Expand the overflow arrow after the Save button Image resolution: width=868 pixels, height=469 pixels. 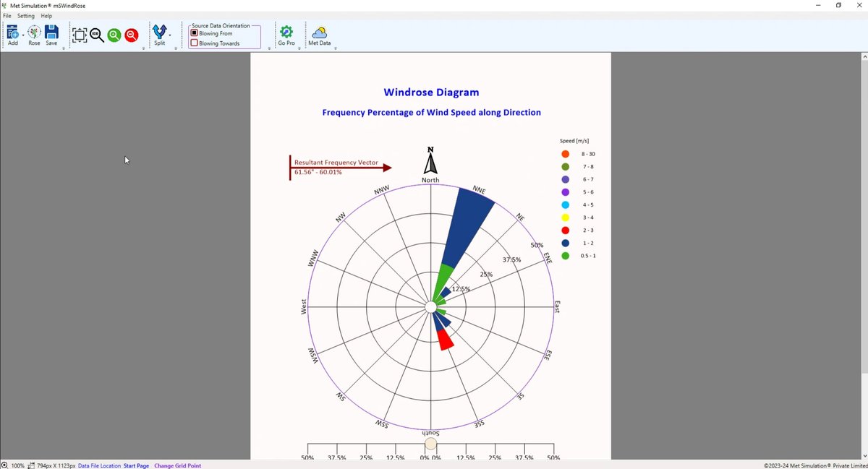[x=64, y=48]
